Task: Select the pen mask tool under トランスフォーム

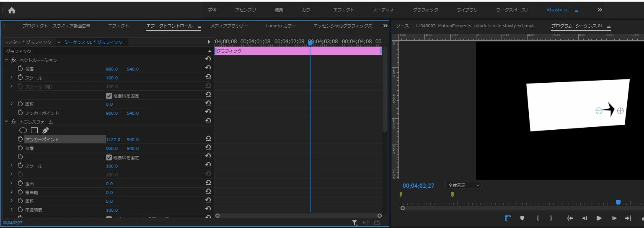Action: point(46,130)
